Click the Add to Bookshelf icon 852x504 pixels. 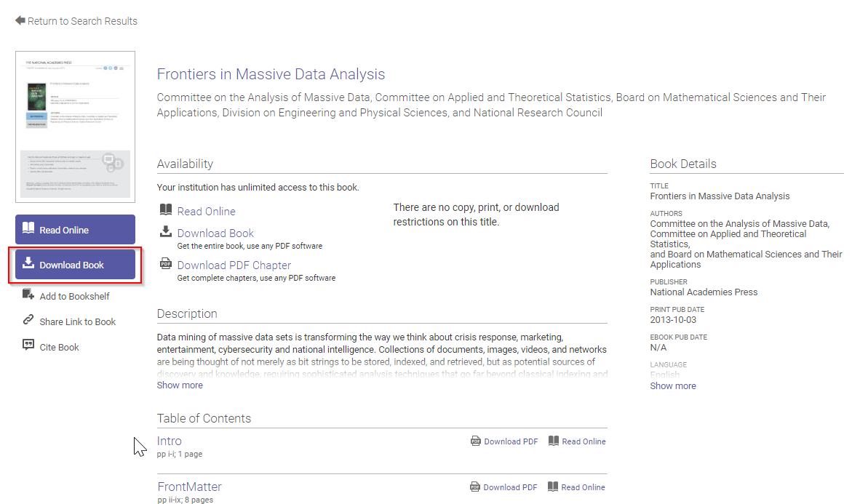coord(28,295)
